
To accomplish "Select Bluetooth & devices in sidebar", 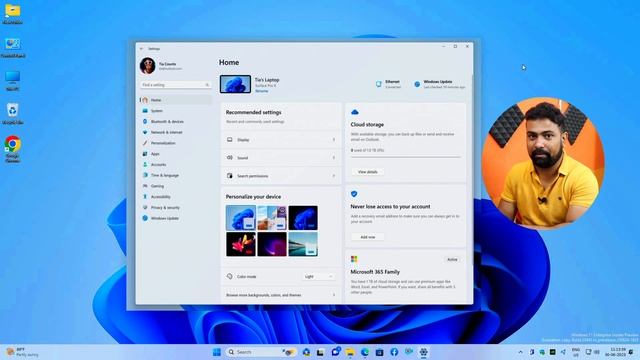I will (x=176, y=122).
